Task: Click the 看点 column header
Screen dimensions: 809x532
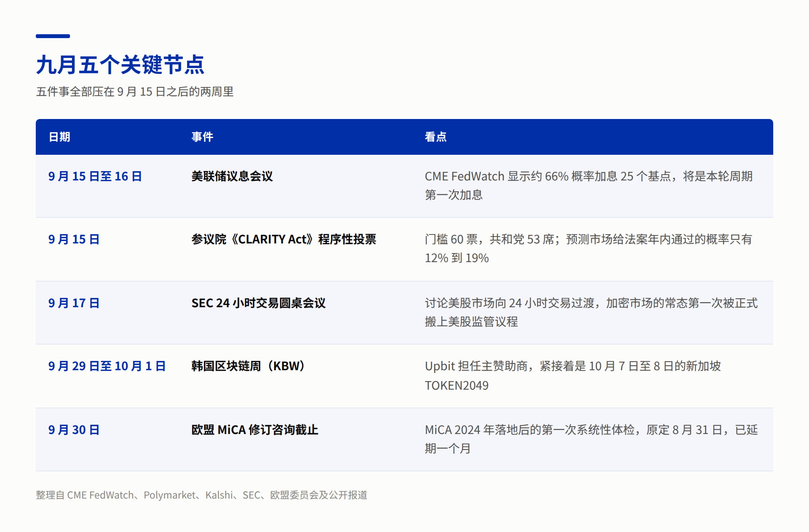Action: pos(436,137)
